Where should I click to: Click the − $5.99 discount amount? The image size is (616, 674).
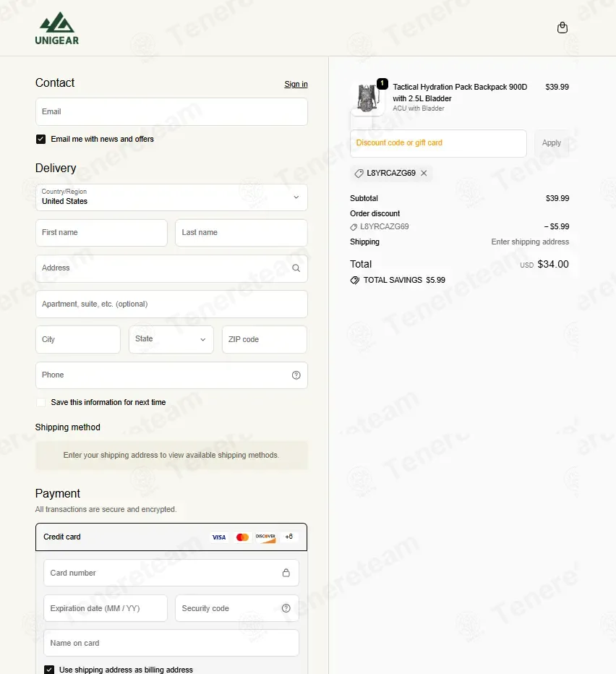557,227
